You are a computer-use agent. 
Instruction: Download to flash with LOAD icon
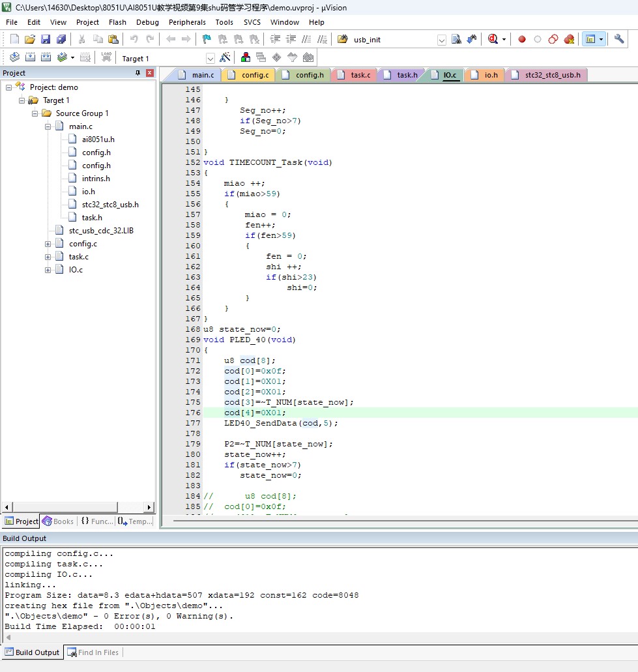(106, 57)
